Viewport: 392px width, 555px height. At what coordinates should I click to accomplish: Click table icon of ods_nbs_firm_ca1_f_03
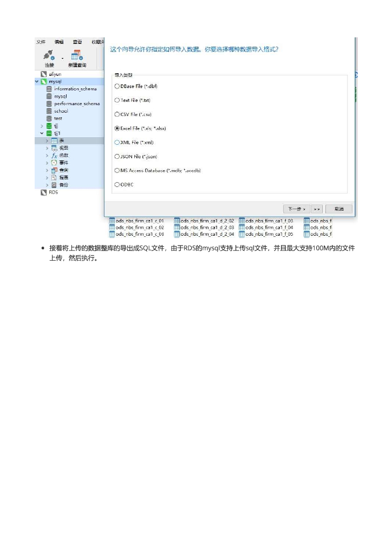click(x=242, y=221)
